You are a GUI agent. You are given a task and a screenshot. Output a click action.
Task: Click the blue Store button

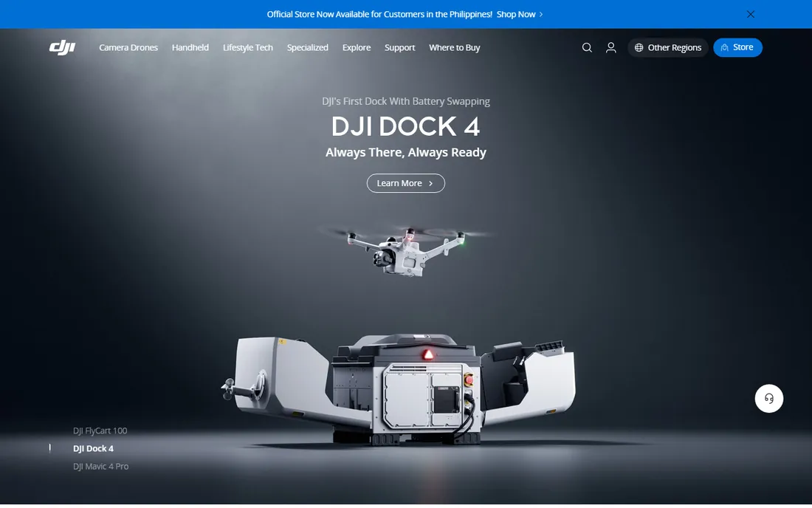737,48
